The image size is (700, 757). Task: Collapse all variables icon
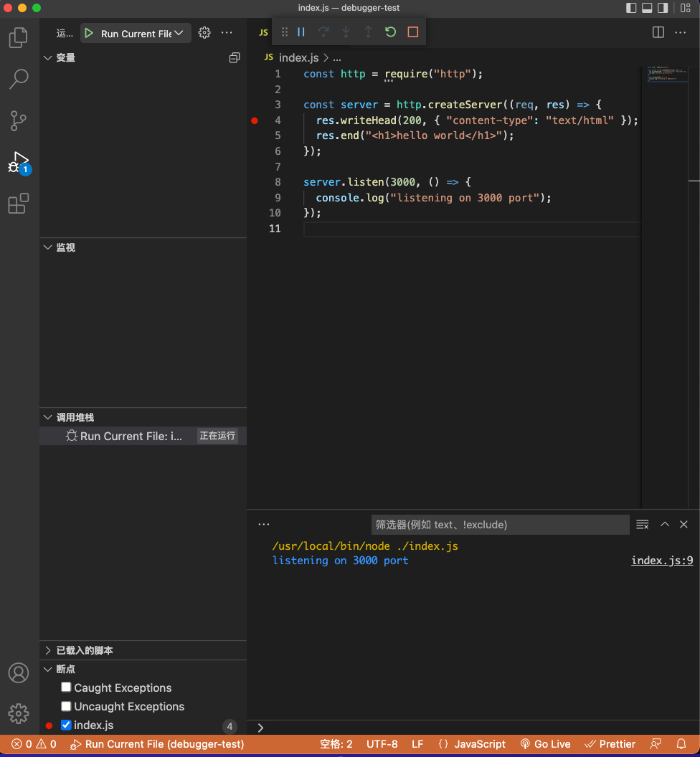[235, 58]
